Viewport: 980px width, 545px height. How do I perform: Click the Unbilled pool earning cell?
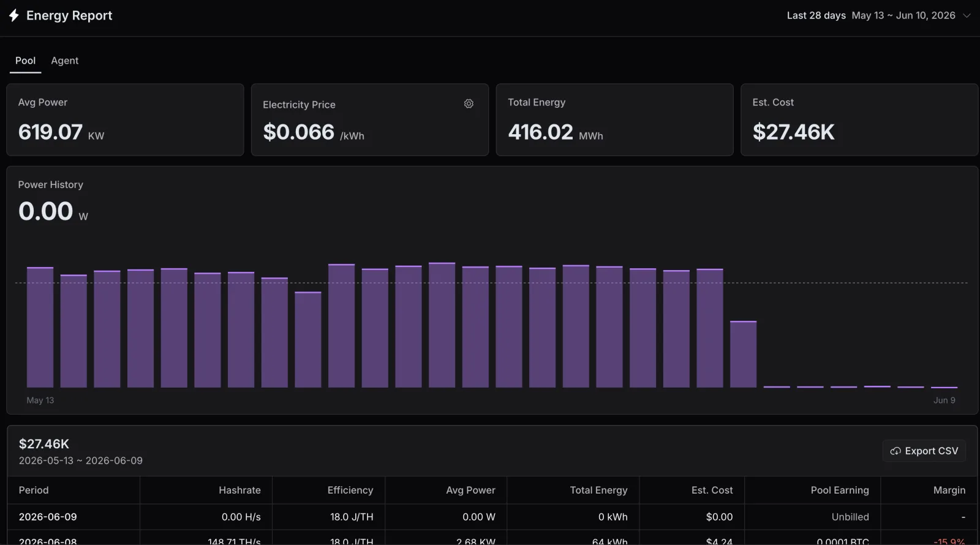click(850, 517)
